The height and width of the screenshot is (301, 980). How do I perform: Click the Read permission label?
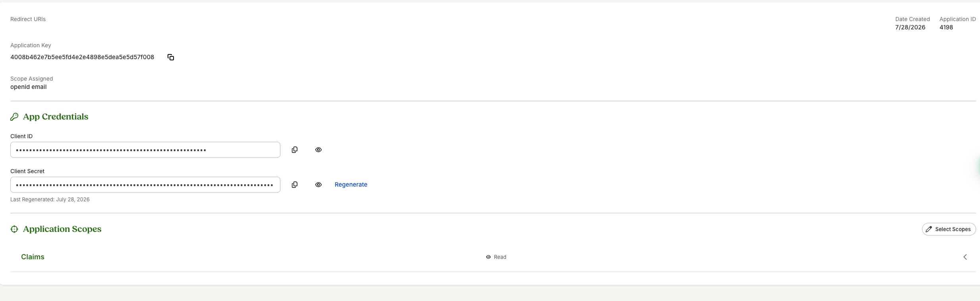(x=500, y=257)
